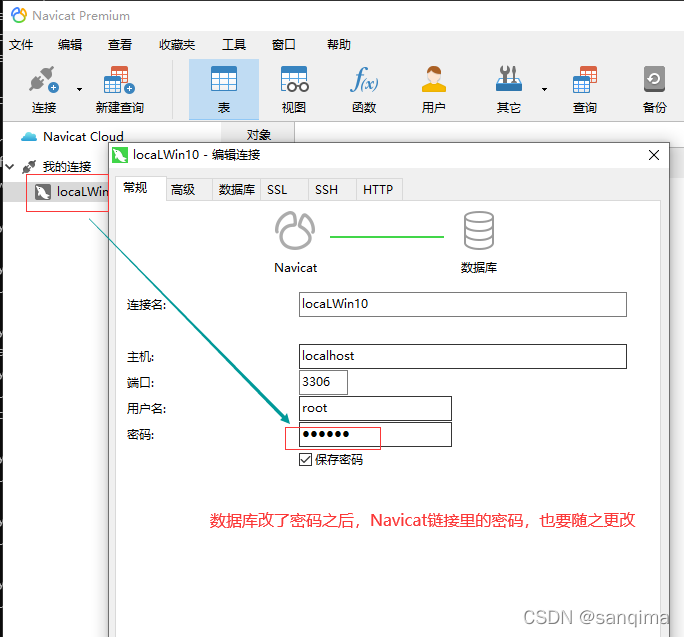Open the 收藏夹 menu
Screen dimensions: 684x637
point(177,45)
